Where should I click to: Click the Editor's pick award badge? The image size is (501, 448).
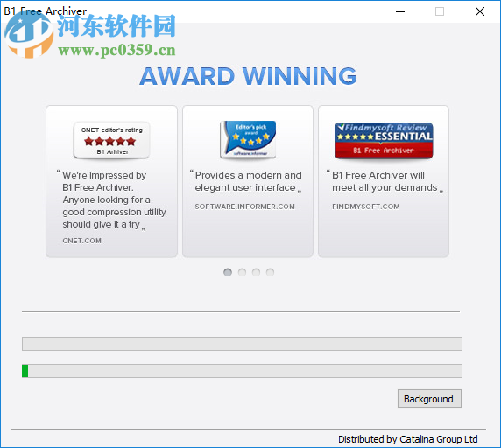tap(248, 139)
